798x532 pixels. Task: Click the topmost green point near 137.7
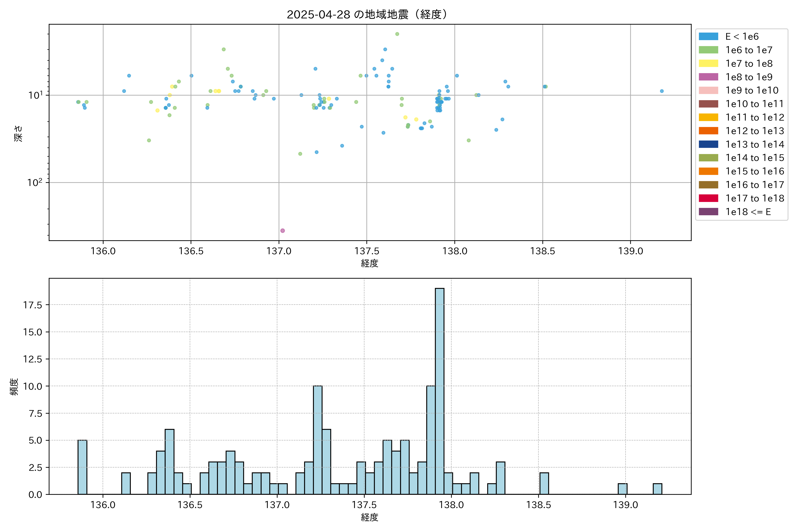397,34
